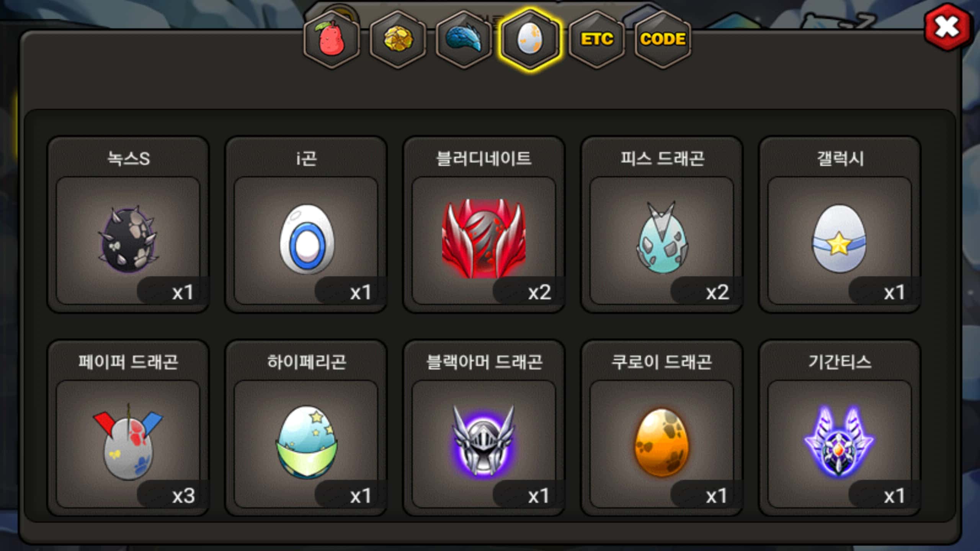980x551 pixels.
Task: Click the 기간티스 name label
Action: [840, 362]
